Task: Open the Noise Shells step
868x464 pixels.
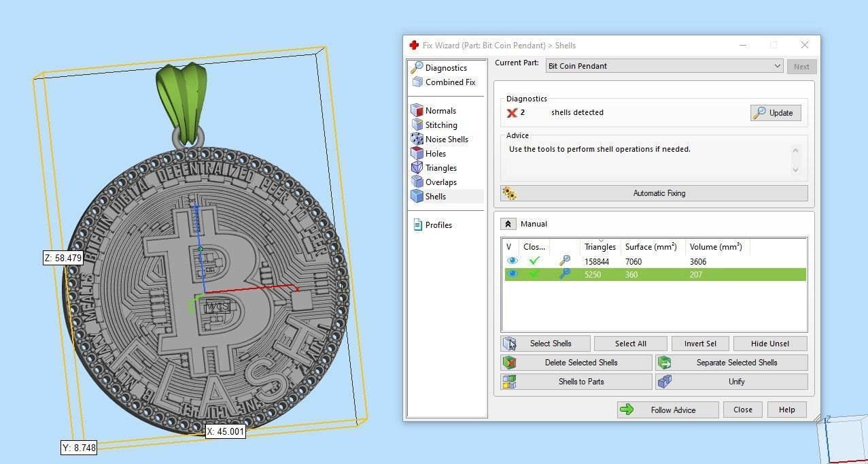Action: (447, 139)
